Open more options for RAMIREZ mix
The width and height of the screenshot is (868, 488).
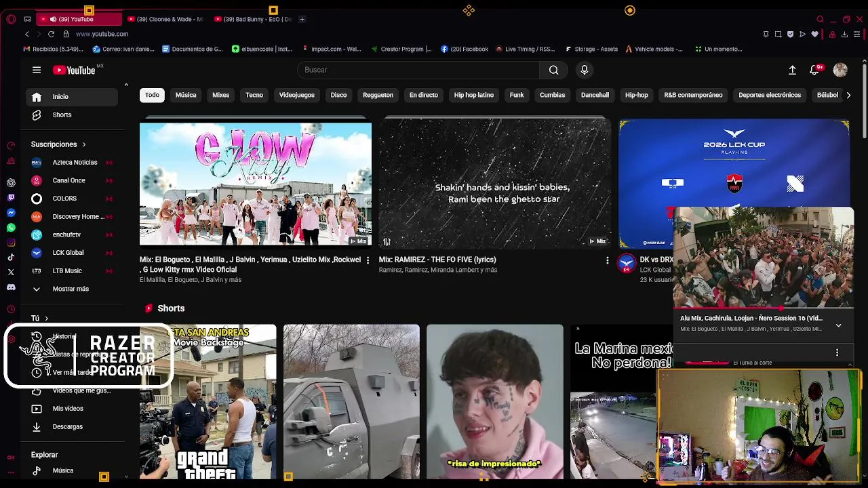[x=607, y=260]
